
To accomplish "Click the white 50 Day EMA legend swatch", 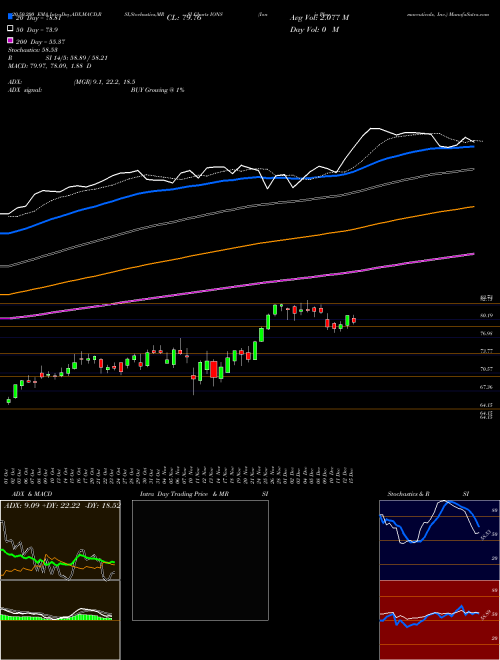I will point(10,29).
